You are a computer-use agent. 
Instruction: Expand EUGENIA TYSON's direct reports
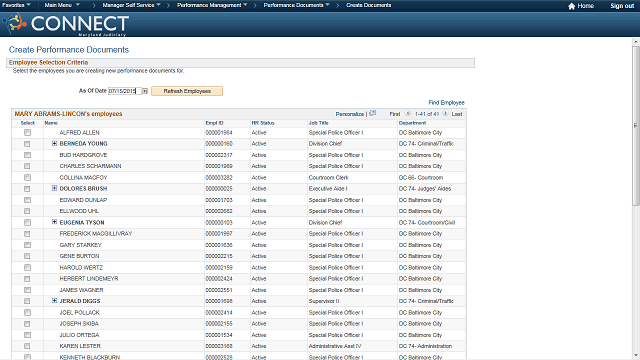(x=54, y=222)
